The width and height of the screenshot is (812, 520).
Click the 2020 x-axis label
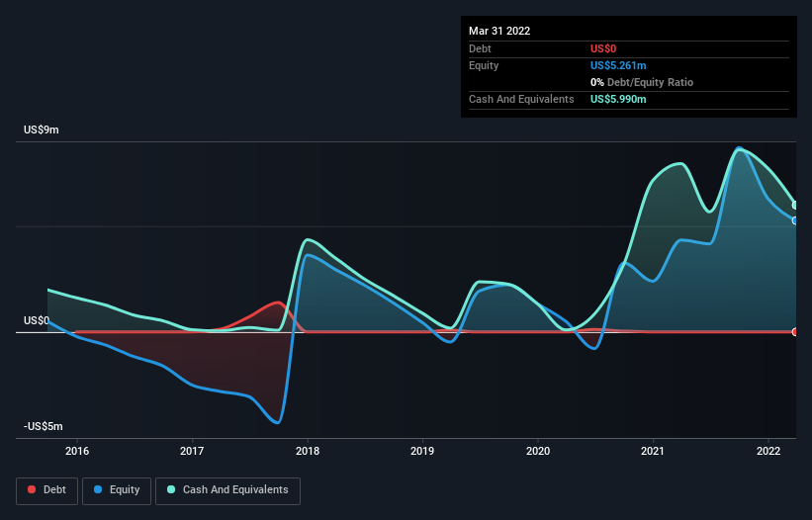538,451
